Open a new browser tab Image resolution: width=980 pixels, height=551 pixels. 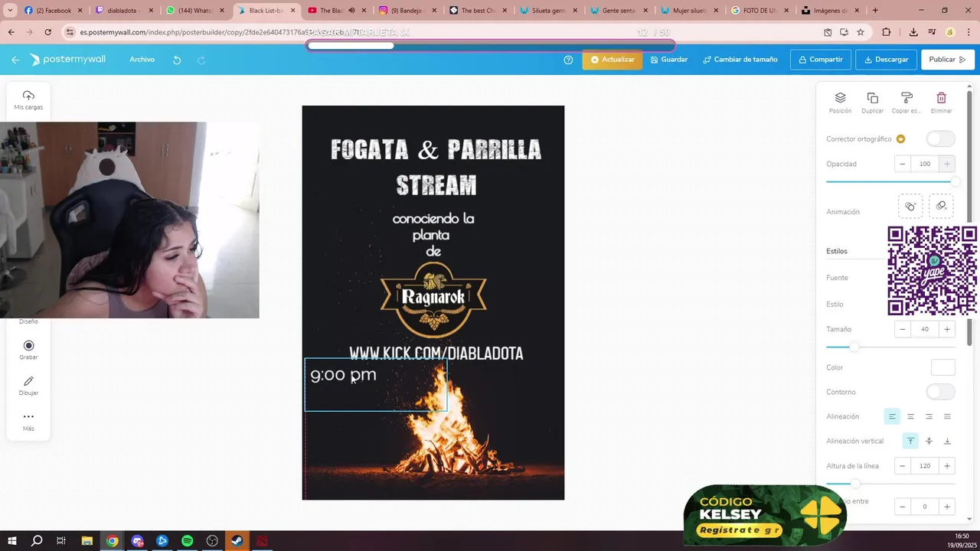(x=875, y=11)
